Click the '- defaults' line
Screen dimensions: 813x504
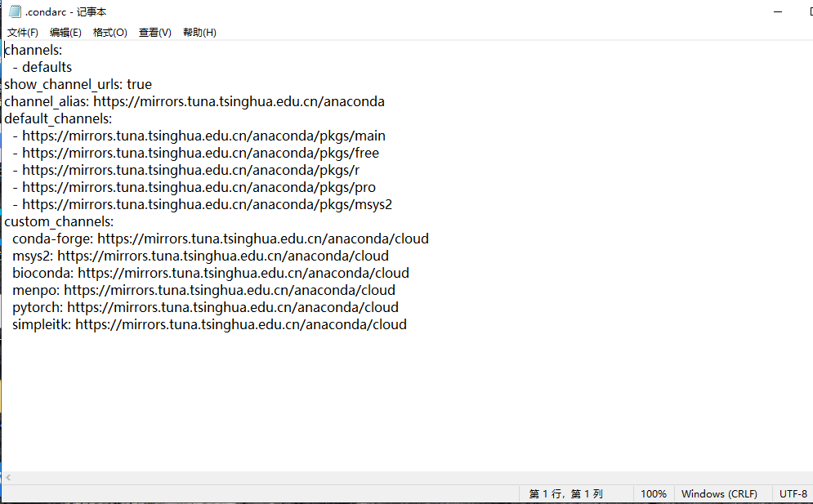pyautogui.click(x=42, y=68)
